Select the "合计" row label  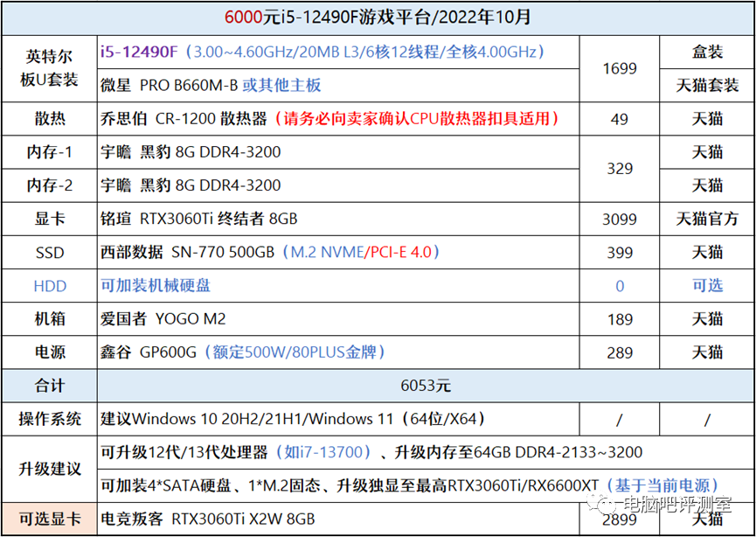pos(49,386)
